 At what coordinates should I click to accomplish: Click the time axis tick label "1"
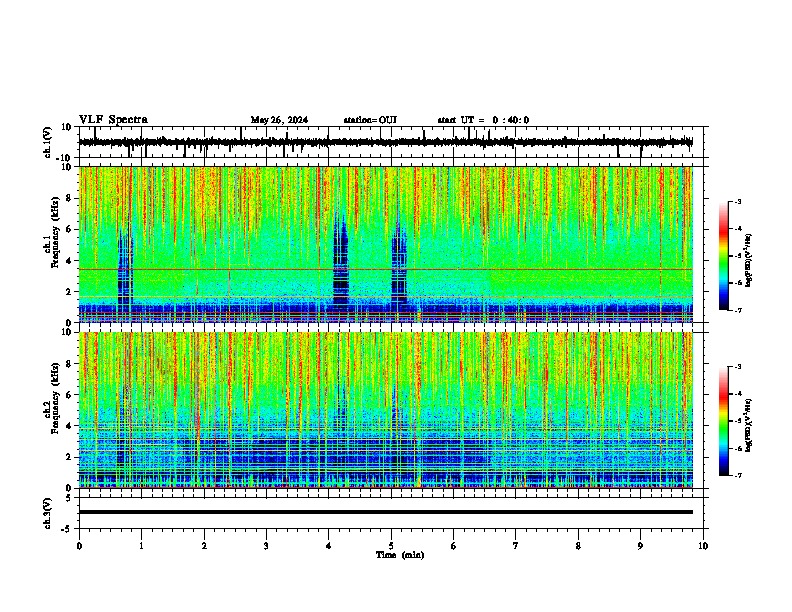tap(141, 546)
